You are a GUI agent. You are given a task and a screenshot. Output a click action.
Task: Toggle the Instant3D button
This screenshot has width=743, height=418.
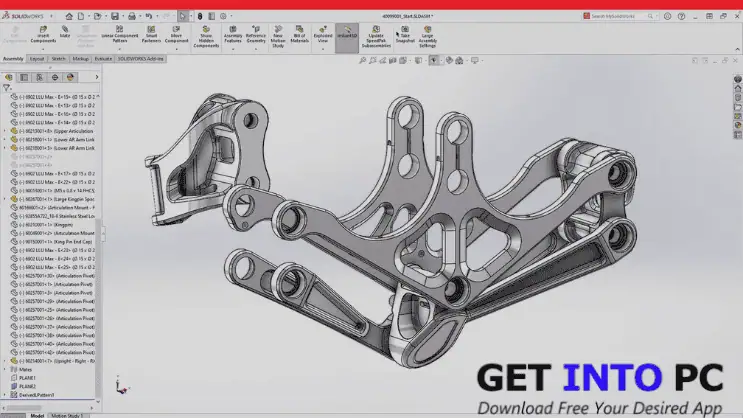tap(347, 37)
